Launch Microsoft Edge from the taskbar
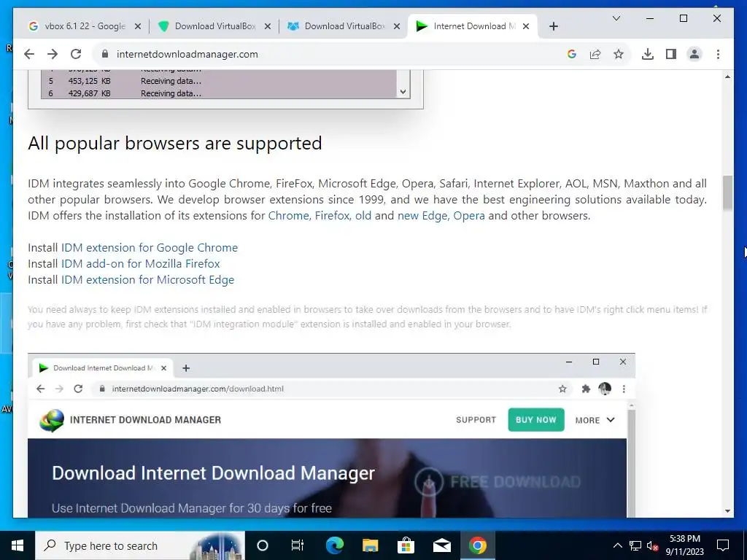This screenshot has height=560, width=747. click(x=334, y=545)
